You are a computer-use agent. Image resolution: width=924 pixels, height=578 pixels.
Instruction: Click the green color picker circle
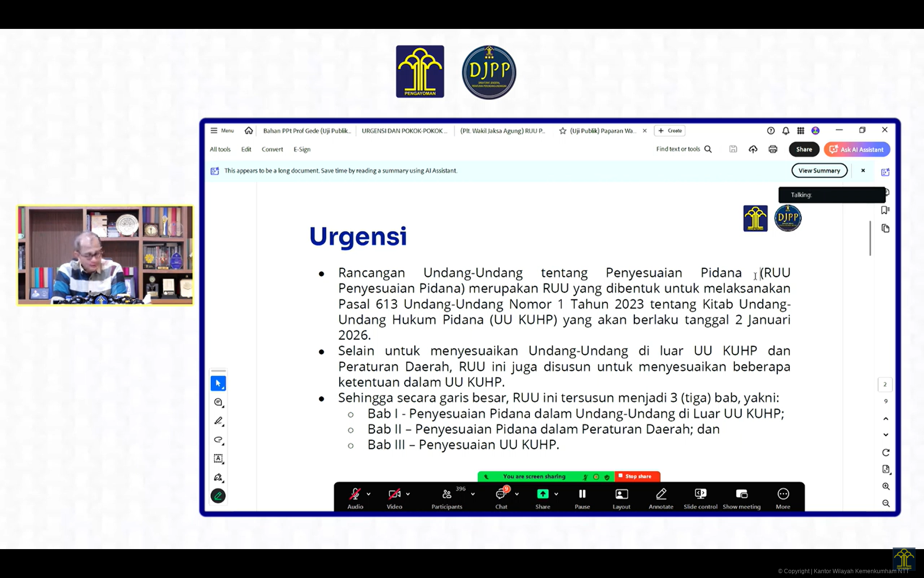coord(218,496)
